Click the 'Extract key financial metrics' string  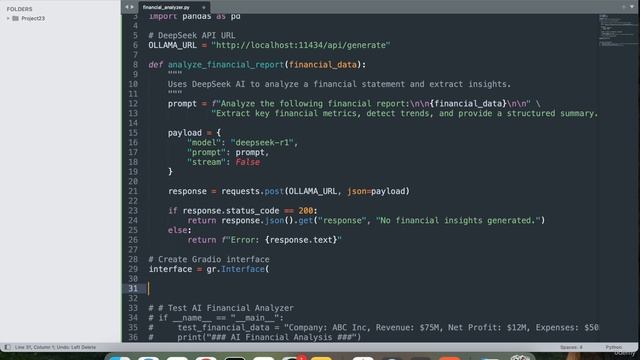coord(404,113)
